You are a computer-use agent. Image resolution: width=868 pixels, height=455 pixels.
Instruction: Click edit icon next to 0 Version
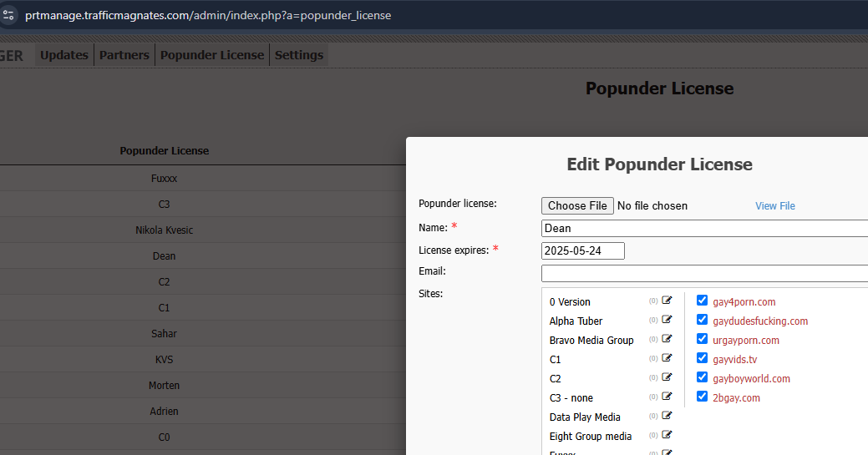667,301
